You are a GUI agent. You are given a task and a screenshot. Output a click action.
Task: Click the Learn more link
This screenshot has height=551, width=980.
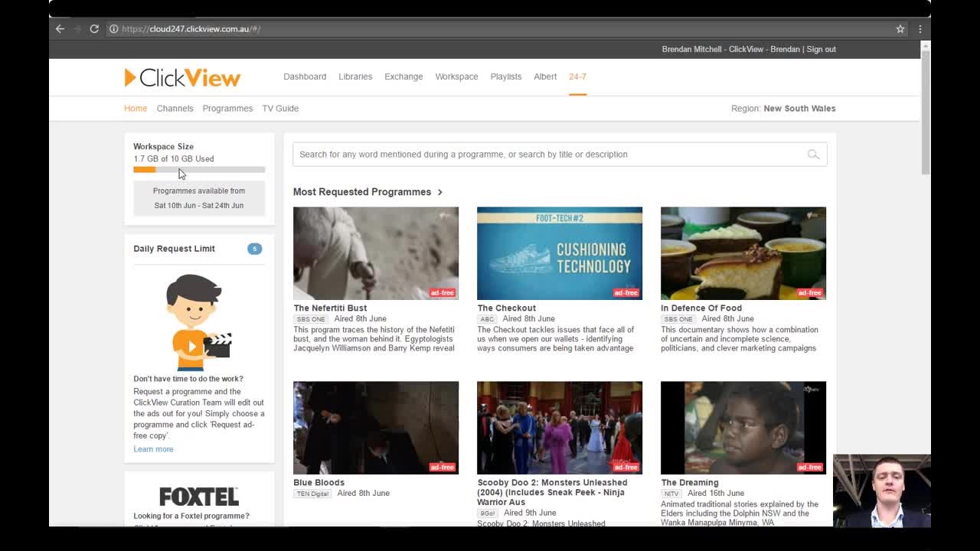click(153, 449)
